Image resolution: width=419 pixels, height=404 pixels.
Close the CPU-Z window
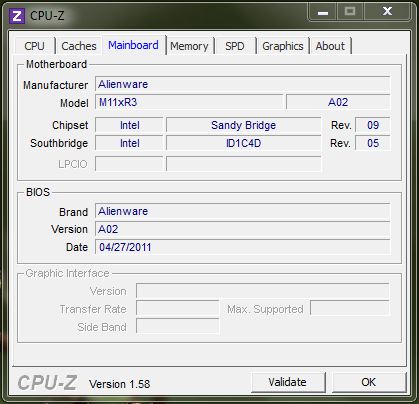pos(387,12)
